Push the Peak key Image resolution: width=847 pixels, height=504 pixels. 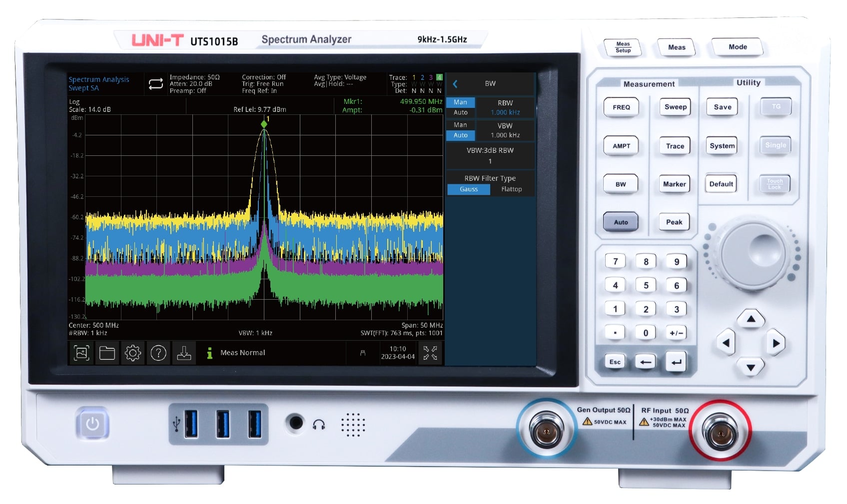pyautogui.click(x=674, y=222)
